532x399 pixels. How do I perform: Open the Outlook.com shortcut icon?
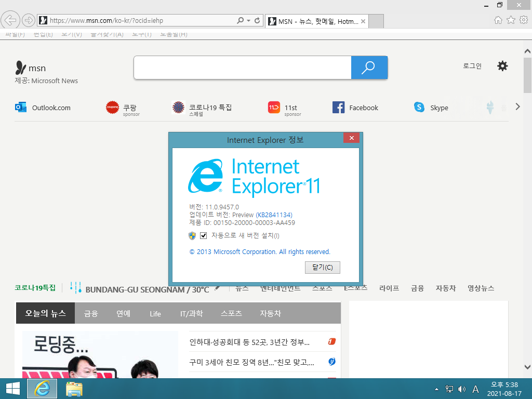coord(21,107)
